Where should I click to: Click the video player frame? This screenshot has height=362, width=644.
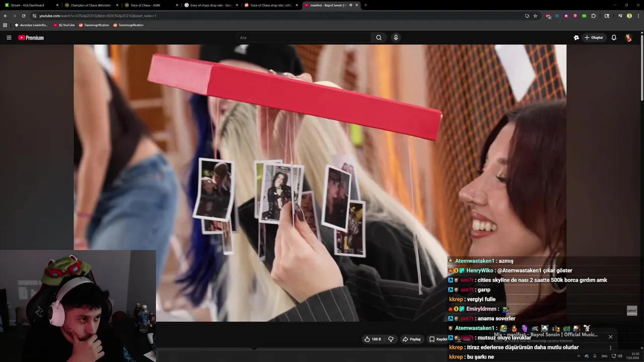coord(320,183)
